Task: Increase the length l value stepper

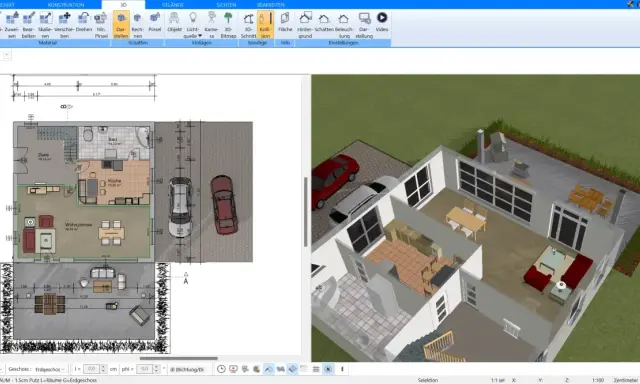Action: coord(103,367)
